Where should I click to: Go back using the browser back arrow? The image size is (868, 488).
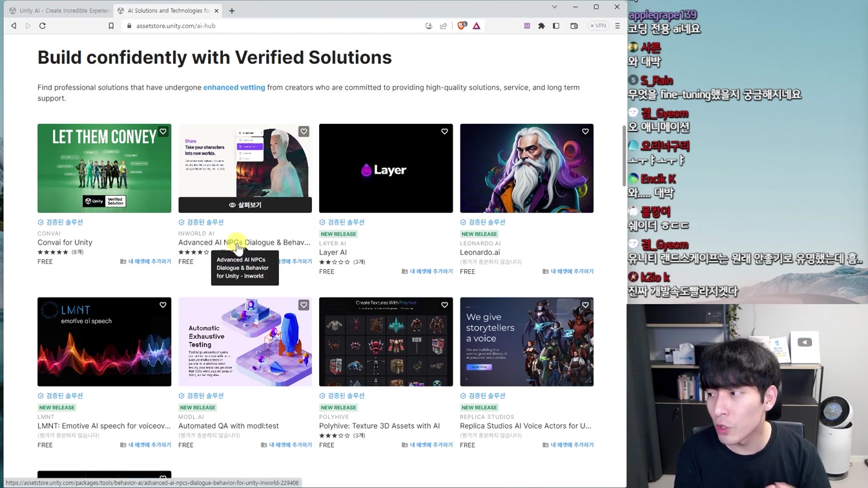click(14, 26)
